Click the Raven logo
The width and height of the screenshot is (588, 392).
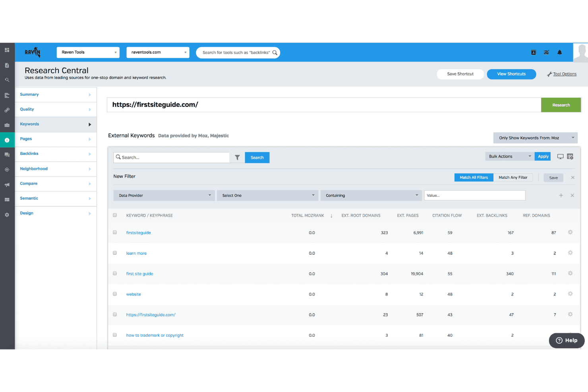pos(33,52)
